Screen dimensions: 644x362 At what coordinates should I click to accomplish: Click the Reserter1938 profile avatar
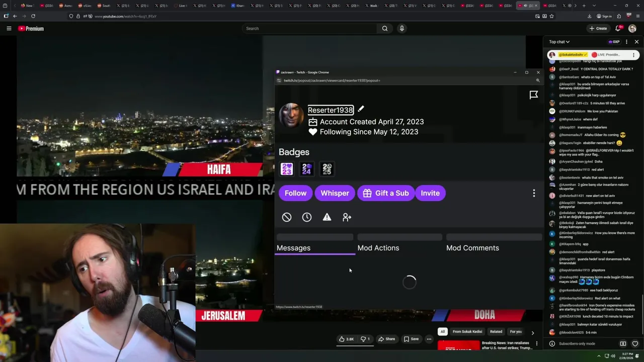(x=291, y=116)
